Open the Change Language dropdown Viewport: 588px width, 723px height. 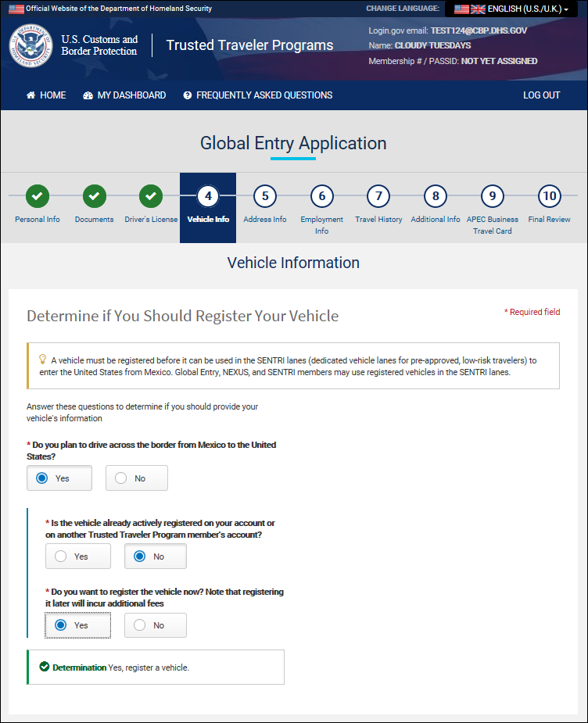tap(511, 9)
